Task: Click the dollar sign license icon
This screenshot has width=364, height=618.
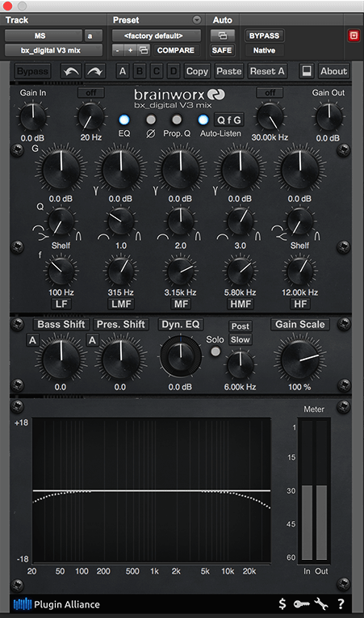Action: click(x=282, y=603)
